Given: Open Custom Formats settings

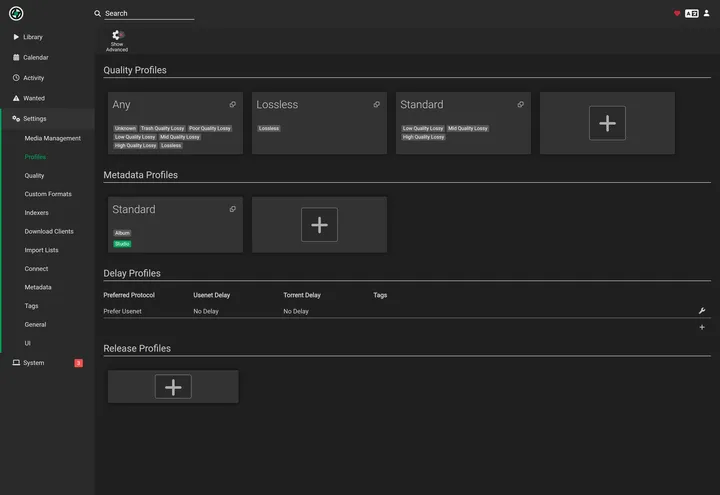Looking at the screenshot, I should [48, 194].
